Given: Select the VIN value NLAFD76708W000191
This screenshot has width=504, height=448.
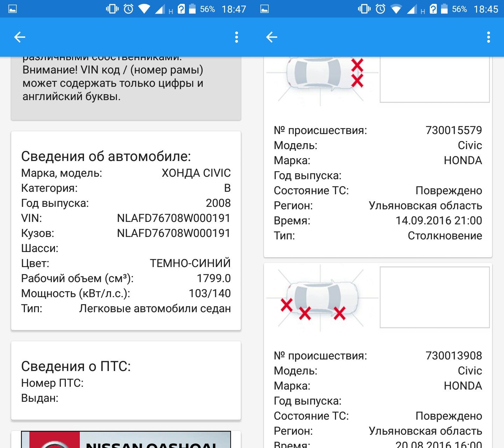Looking at the screenshot, I should pos(174,218).
